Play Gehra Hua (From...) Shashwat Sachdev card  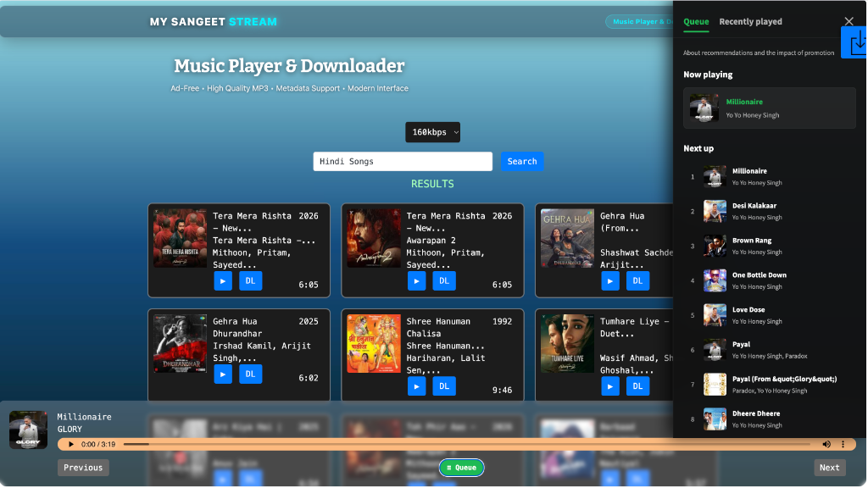pos(610,281)
